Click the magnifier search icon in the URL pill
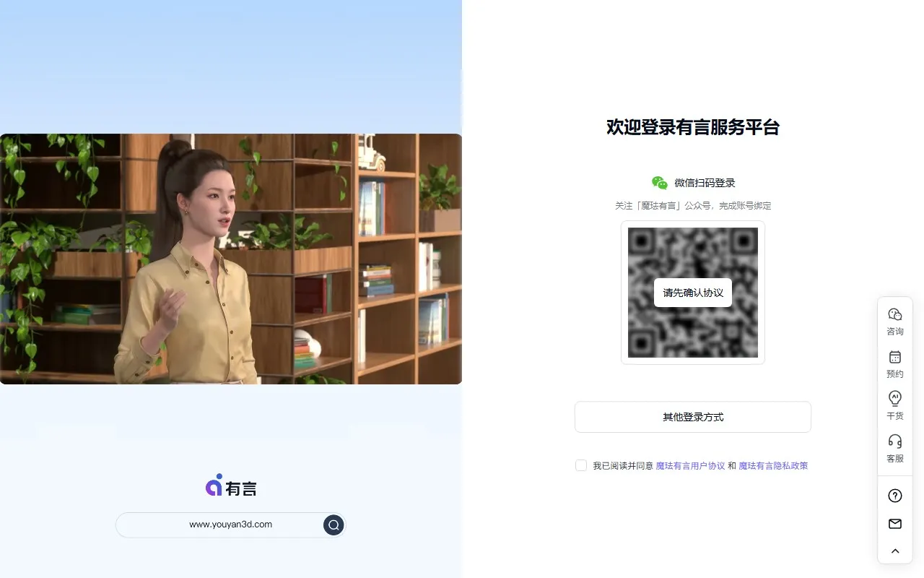The height and width of the screenshot is (578, 924). (333, 525)
